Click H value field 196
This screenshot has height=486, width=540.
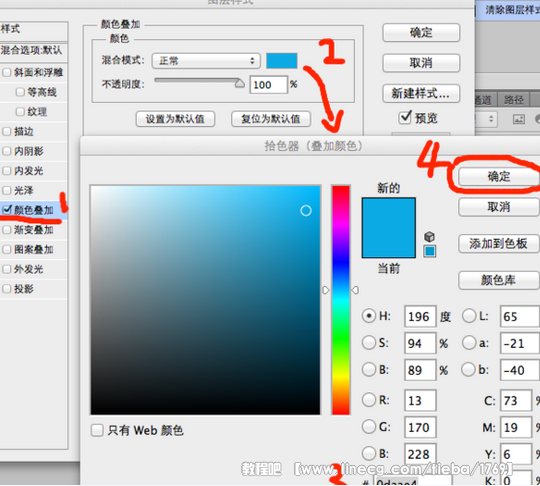420,316
